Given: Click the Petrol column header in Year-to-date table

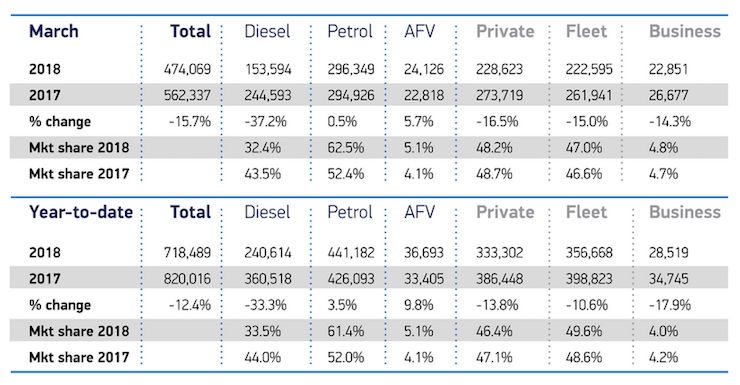Looking at the screenshot, I should [350, 212].
